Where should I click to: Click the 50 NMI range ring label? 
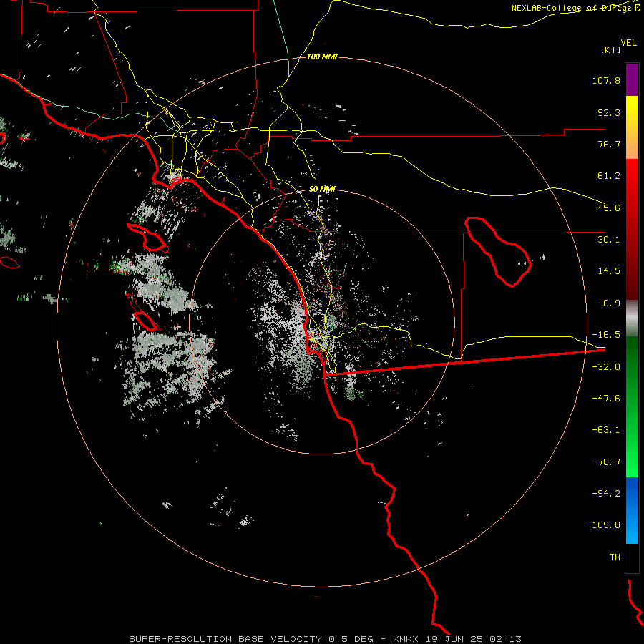(x=322, y=190)
